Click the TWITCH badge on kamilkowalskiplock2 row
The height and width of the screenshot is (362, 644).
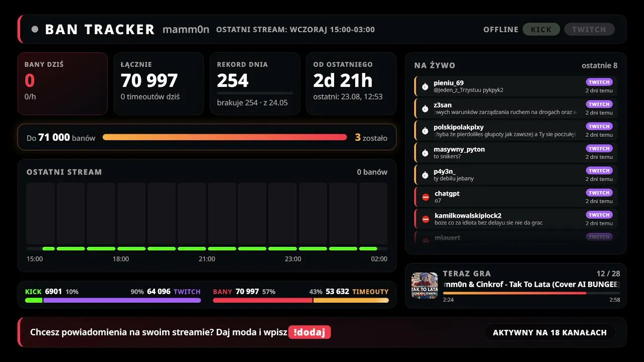(x=599, y=215)
